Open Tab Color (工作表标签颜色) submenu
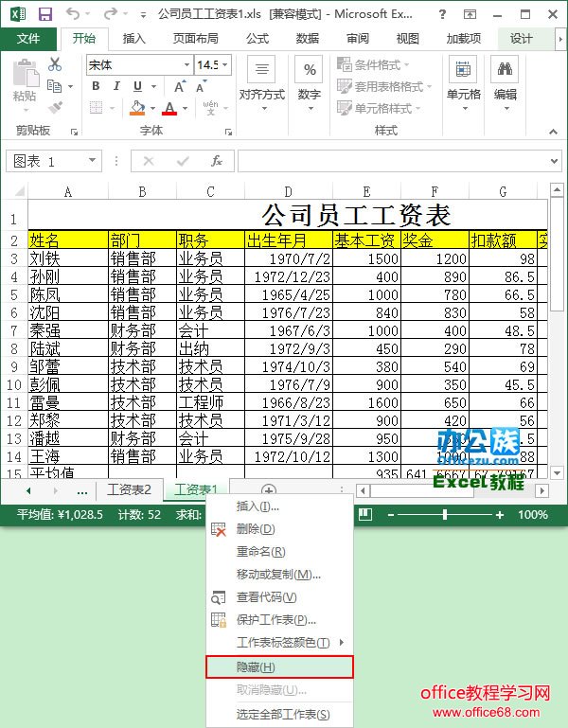The width and height of the screenshot is (568, 728). [x=279, y=643]
